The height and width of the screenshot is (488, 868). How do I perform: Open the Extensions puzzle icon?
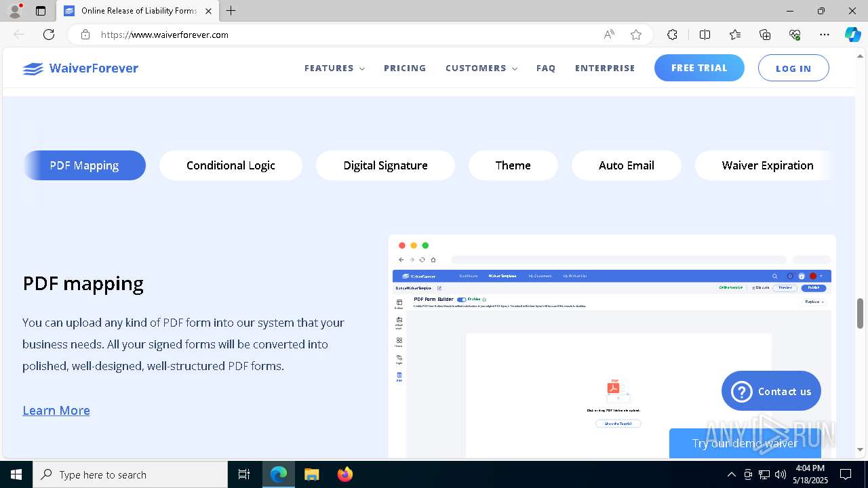[x=672, y=35]
